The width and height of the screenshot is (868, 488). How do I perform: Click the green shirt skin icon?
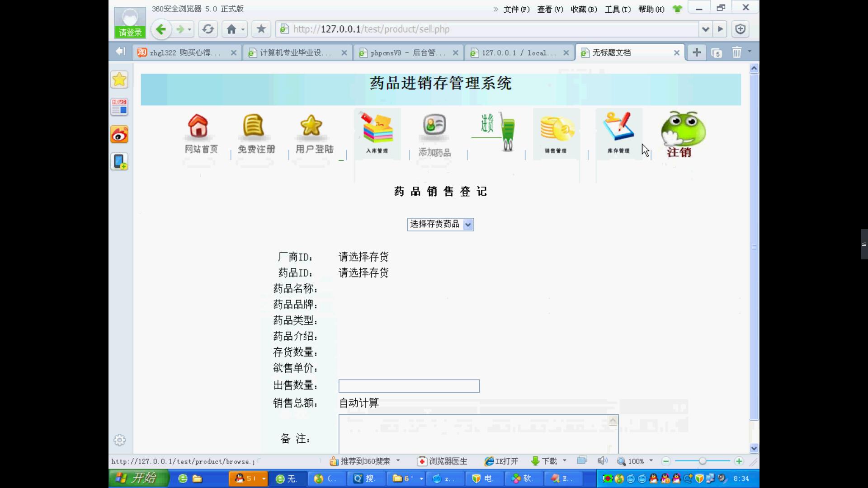tap(677, 9)
